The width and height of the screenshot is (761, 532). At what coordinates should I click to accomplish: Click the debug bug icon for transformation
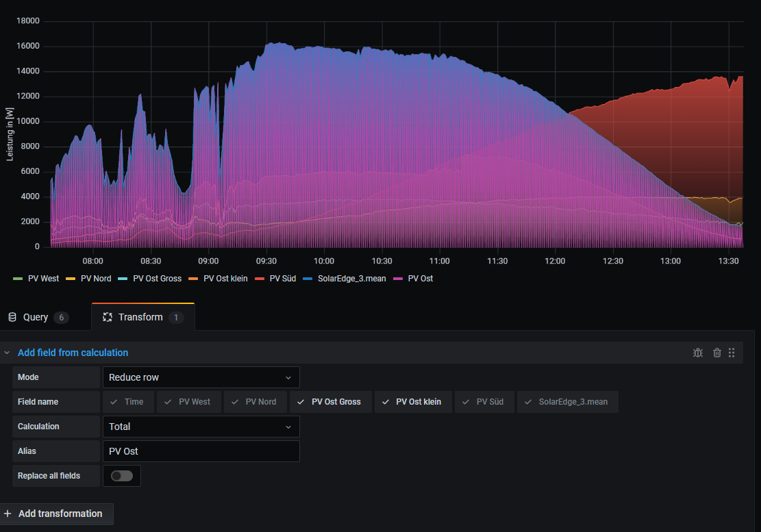coord(698,353)
